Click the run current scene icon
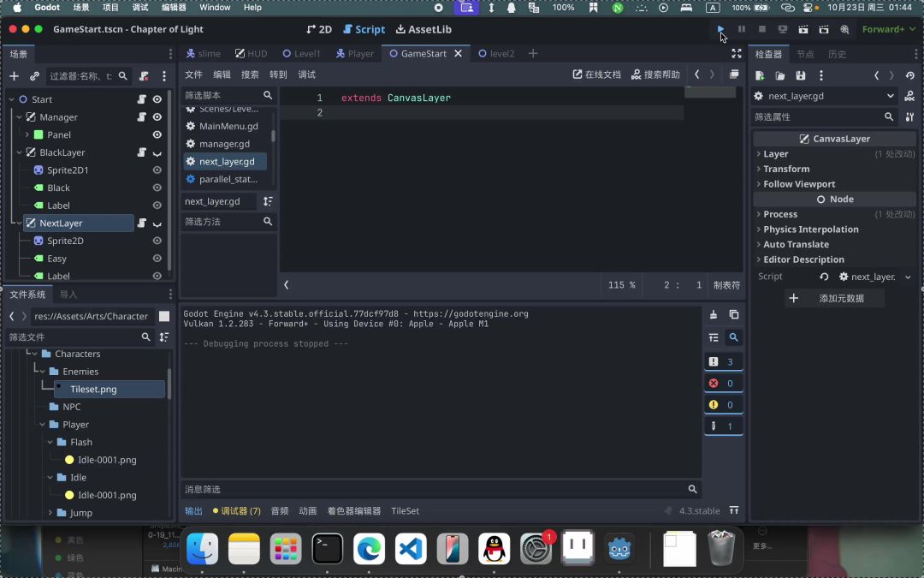This screenshot has height=578, width=924. click(x=803, y=29)
